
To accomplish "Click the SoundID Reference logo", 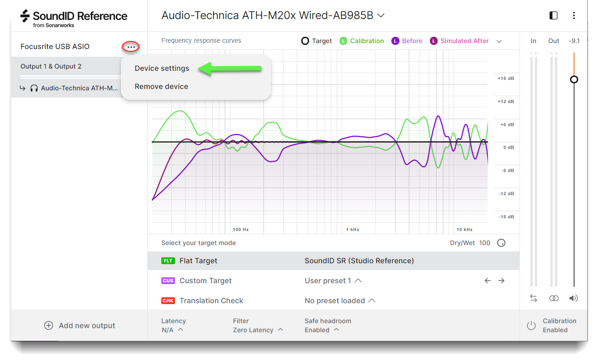I will click(x=74, y=18).
